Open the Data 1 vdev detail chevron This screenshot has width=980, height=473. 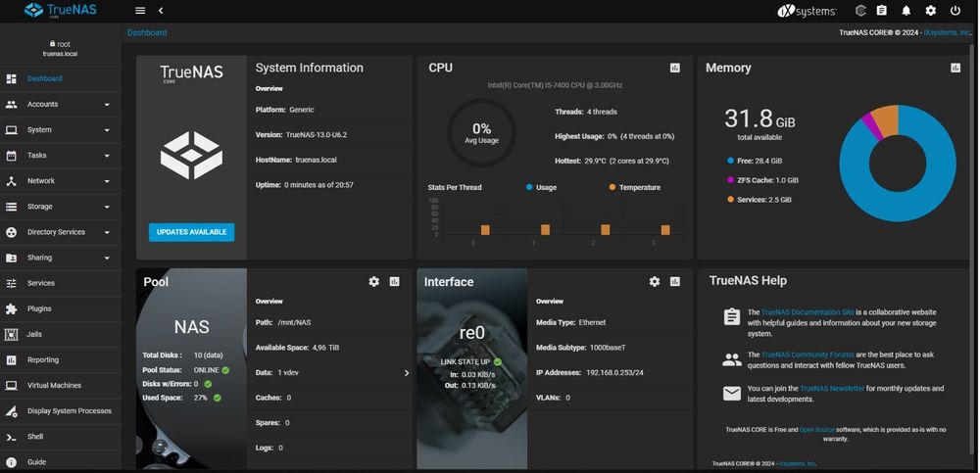(407, 373)
